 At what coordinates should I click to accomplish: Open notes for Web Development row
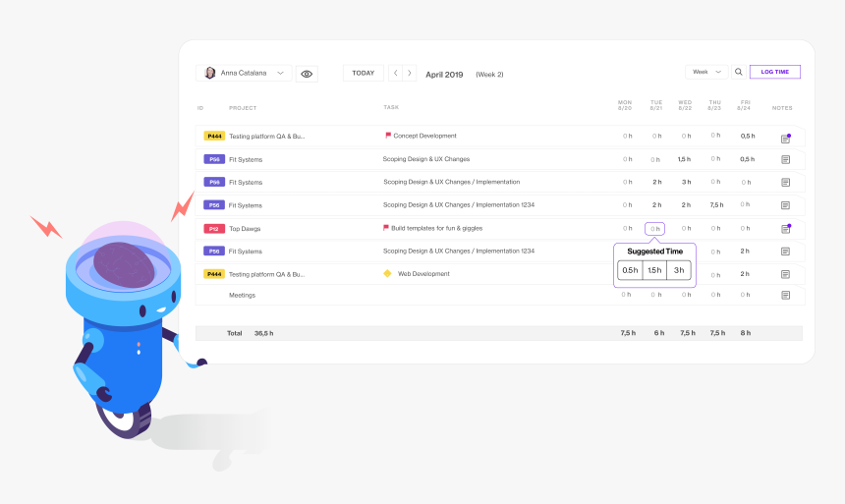[x=786, y=274]
